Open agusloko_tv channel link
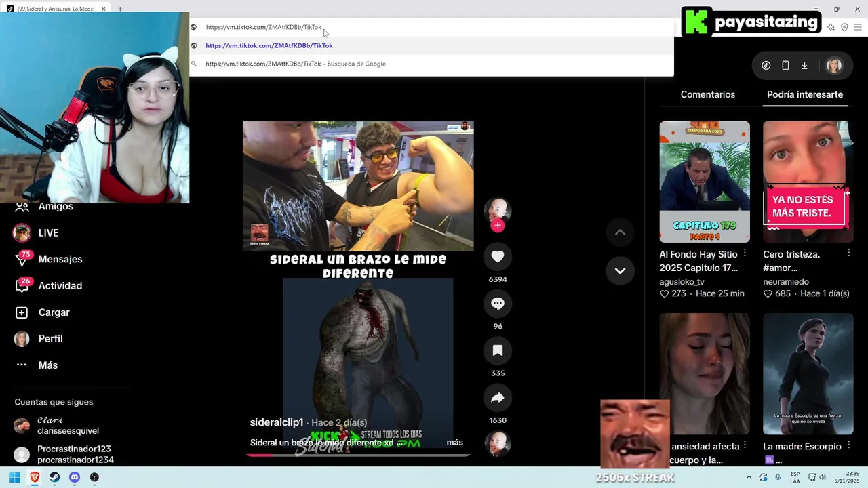The image size is (868, 488). pos(682,281)
